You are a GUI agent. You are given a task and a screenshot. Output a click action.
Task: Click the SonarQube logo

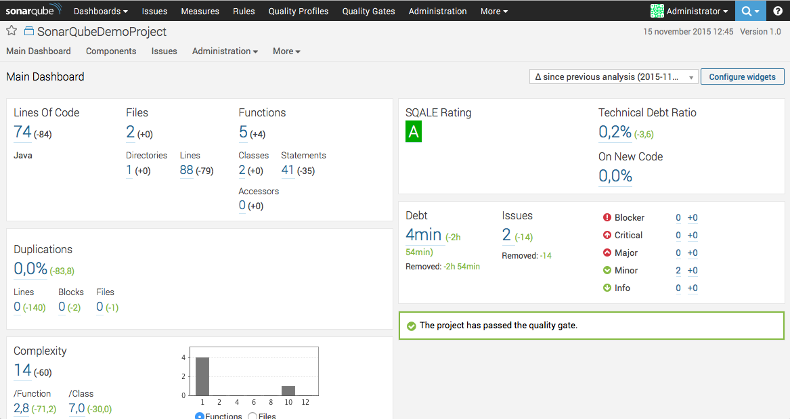click(x=34, y=11)
